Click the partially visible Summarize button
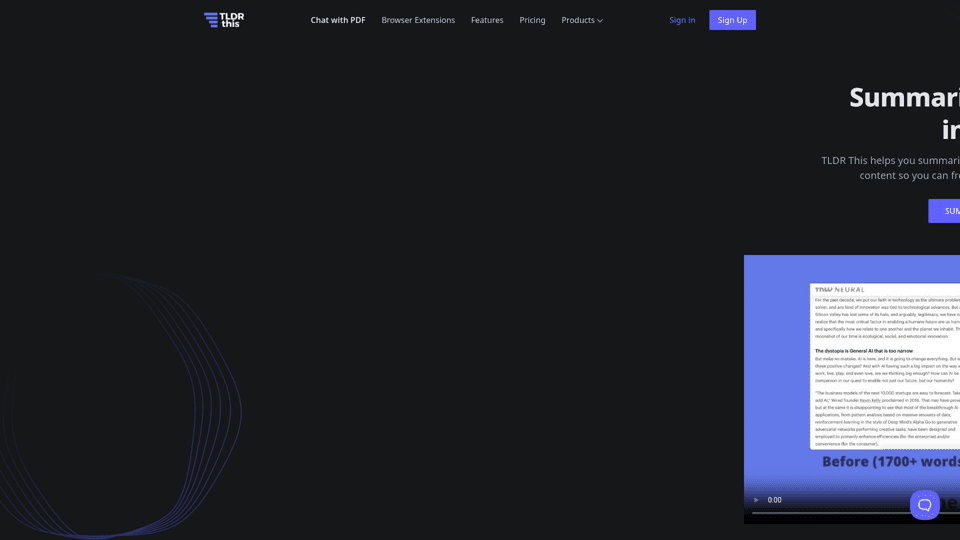This screenshot has width=960, height=540. (x=944, y=211)
